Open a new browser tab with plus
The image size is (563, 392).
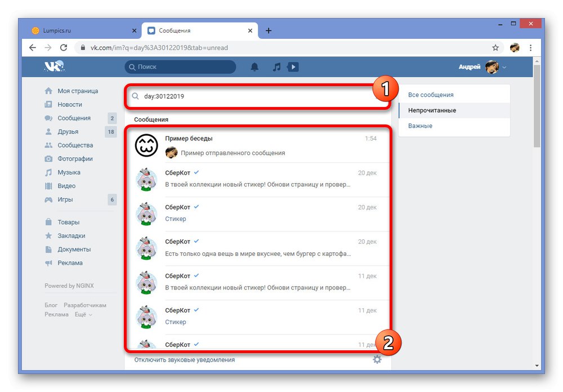tap(269, 30)
